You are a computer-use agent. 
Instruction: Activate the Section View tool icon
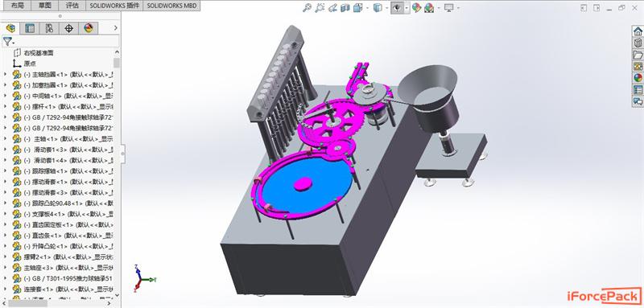point(345,7)
